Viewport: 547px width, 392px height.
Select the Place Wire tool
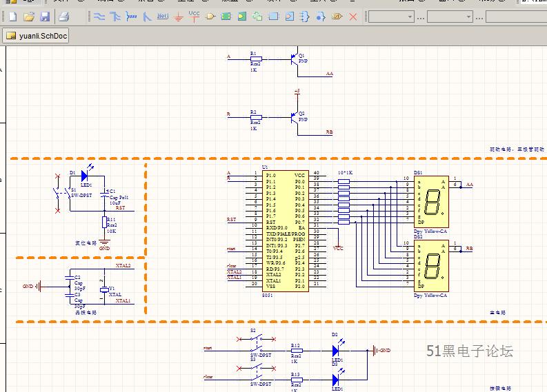[99, 16]
